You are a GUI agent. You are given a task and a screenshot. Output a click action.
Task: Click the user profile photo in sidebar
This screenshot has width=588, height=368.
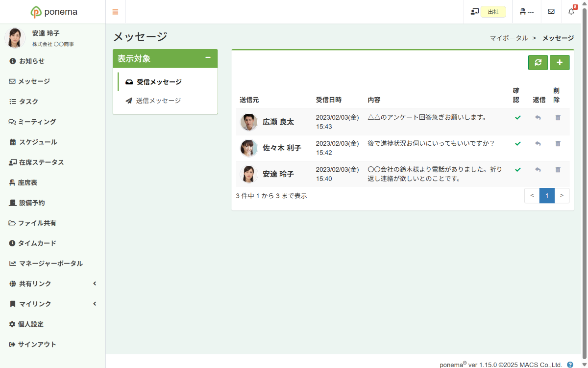(x=15, y=38)
